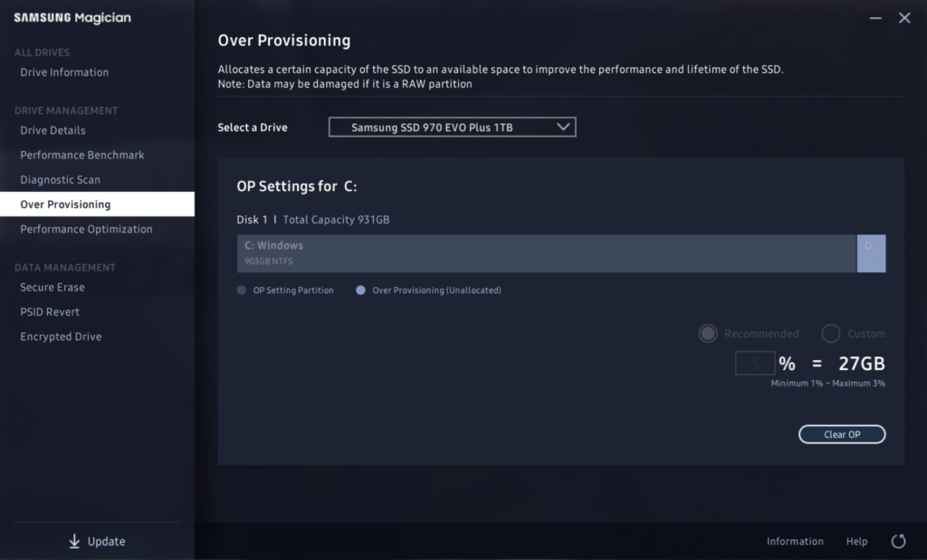Select the Custom radio option
Viewport: 927px width, 560px height.
tap(831, 334)
